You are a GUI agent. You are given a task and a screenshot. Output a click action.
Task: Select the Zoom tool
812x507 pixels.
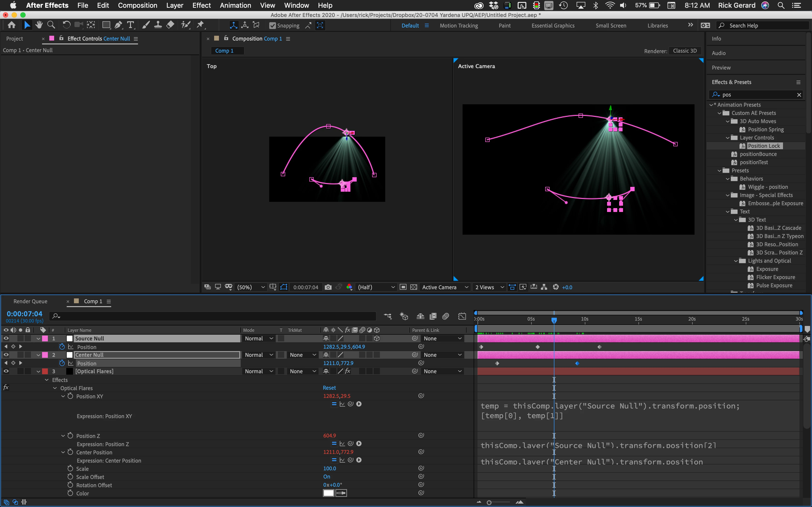coord(51,25)
